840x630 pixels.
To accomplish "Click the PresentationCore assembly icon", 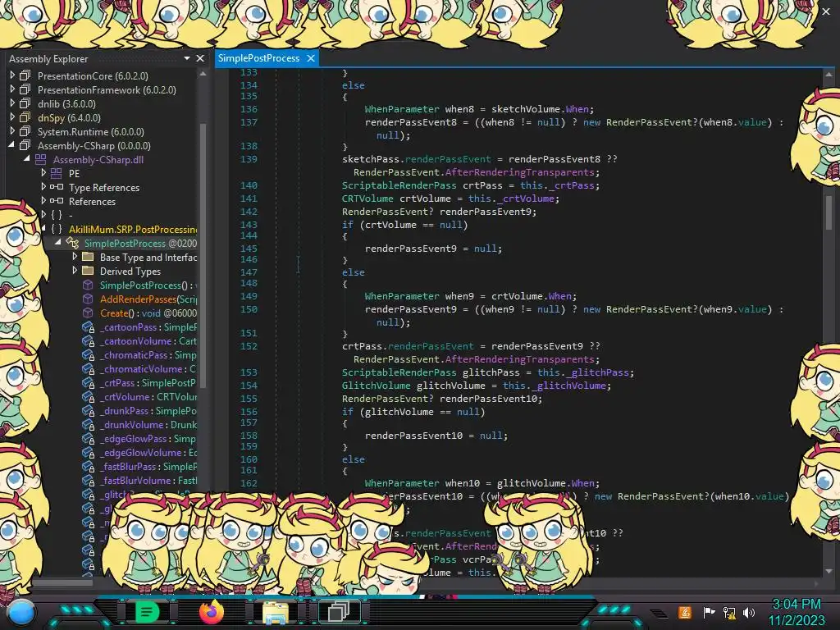I will click(x=25, y=75).
